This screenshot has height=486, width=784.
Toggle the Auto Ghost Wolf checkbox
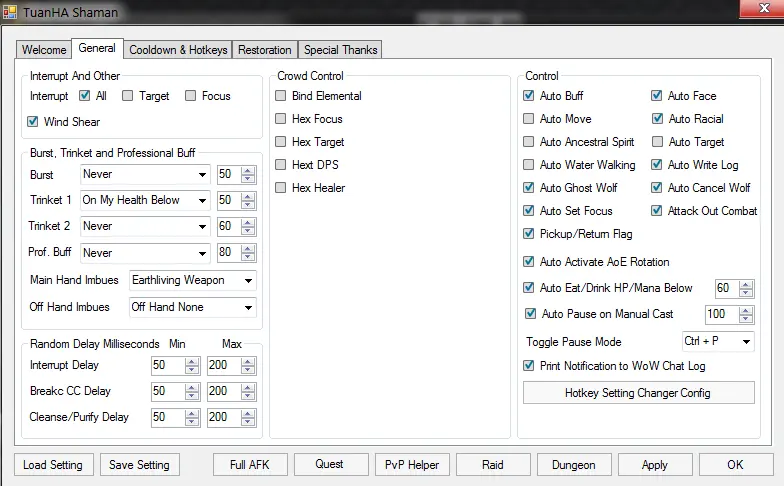point(529,188)
